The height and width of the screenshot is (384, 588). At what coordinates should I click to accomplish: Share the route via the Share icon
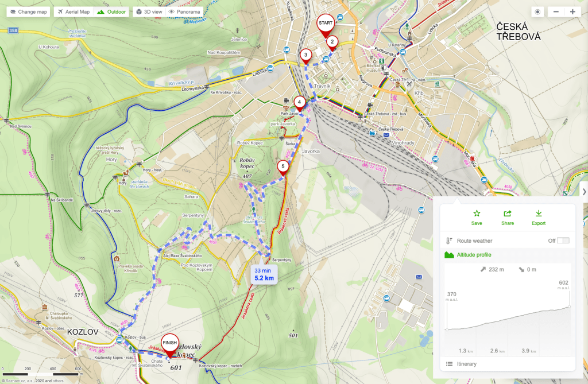[x=508, y=218]
